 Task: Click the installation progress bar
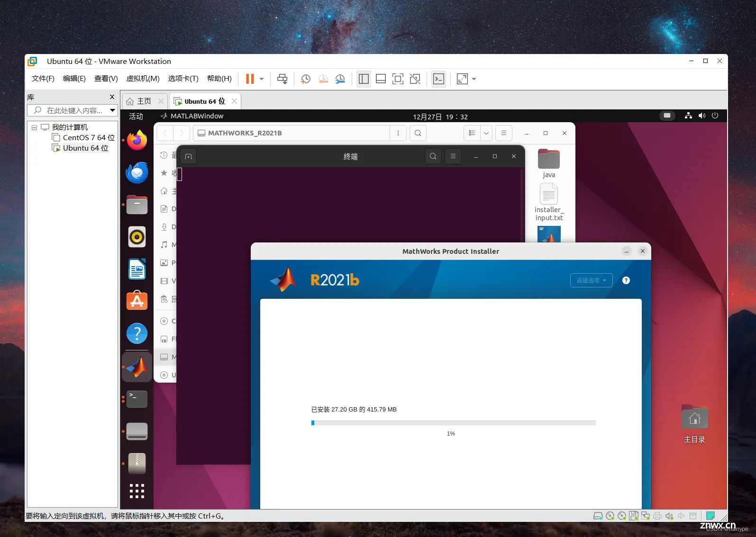tap(454, 423)
